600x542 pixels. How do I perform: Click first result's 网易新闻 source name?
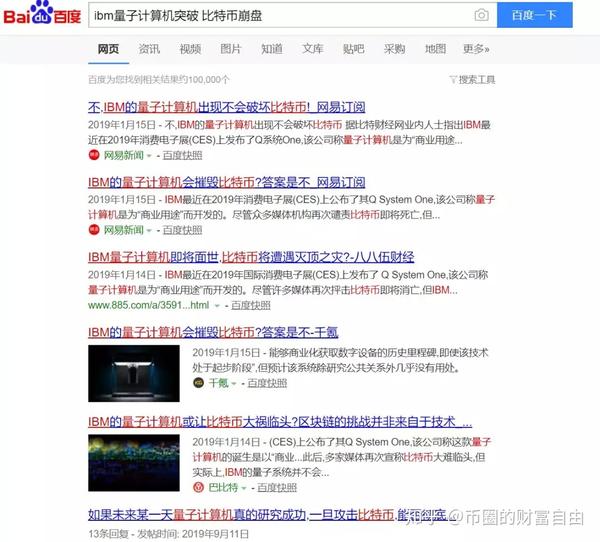click(x=124, y=155)
